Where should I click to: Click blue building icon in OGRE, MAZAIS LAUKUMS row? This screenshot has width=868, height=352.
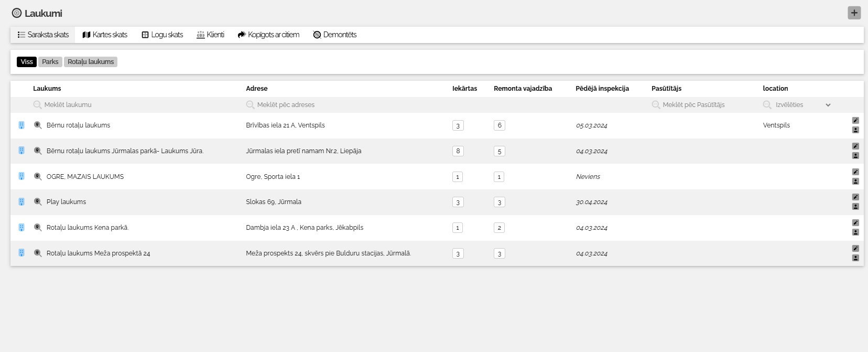21,176
